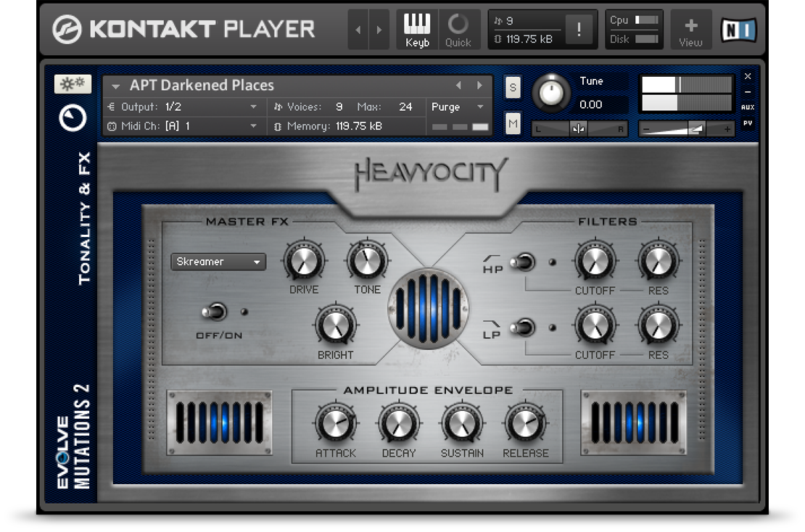Viewport: 805px width, 532px height.
Task: Click the Native Instruments logo icon
Action: [740, 28]
